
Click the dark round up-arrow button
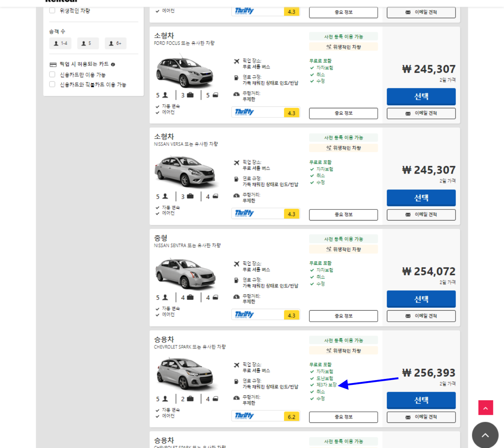pyautogui.click(x=485, y=435)
